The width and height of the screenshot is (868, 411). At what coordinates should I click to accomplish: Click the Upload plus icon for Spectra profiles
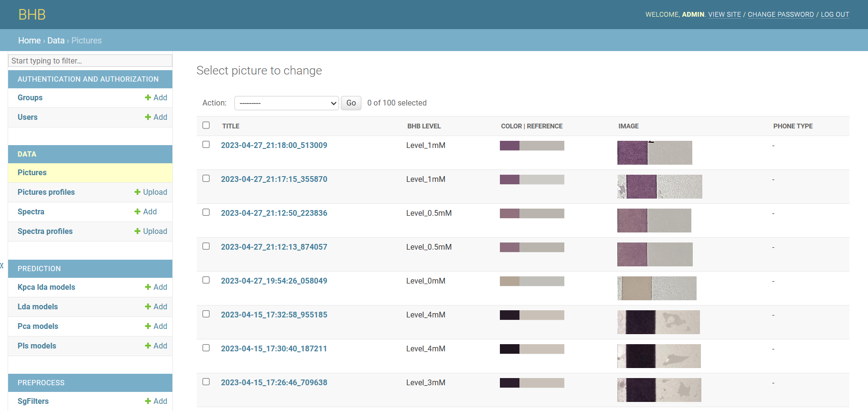pyautogui.click(x=138, y=232)
